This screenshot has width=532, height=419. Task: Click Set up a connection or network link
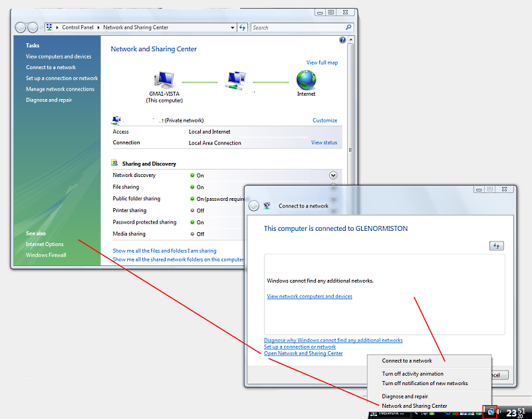(x=299, y=347)
